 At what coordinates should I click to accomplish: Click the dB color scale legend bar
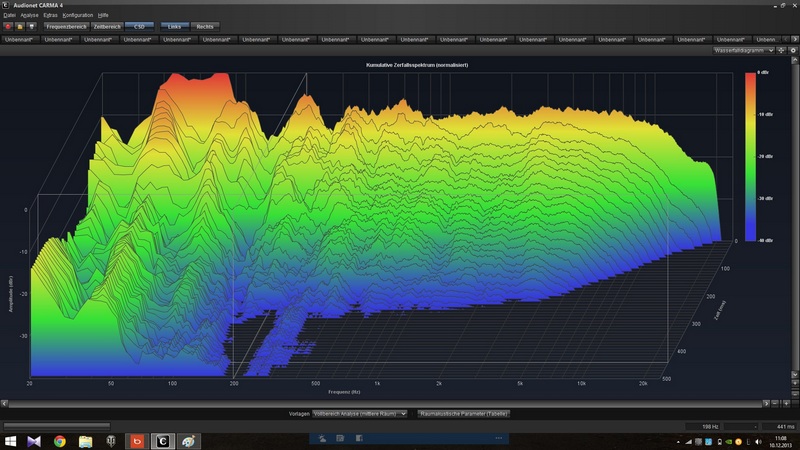(750, 157)
